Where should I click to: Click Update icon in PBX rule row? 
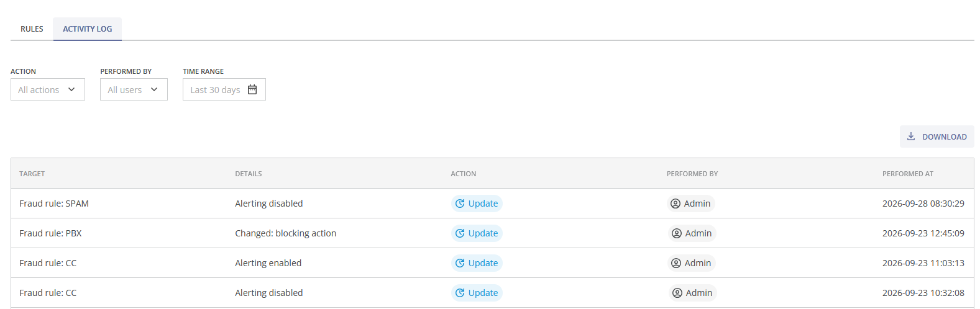tap(460, 233)
